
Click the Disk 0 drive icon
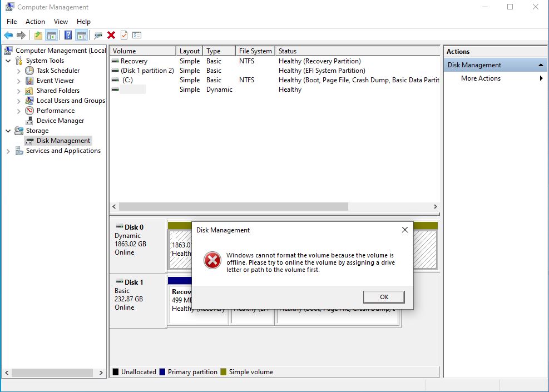tap(120, 226)
